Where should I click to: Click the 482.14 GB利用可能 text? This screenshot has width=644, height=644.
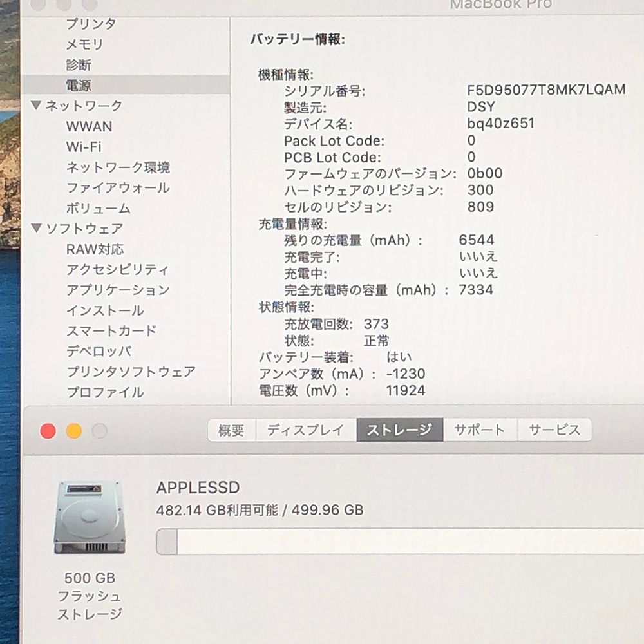217,510
